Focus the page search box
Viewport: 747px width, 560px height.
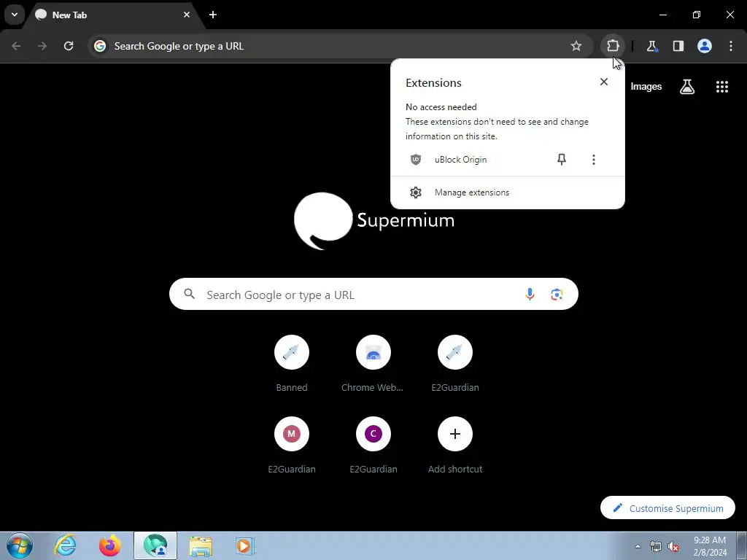click(373, 295)
